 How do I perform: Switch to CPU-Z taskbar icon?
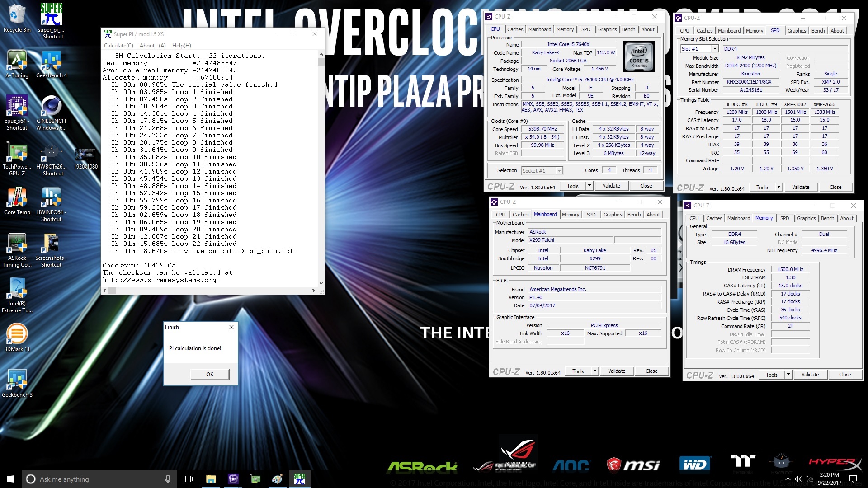[233, 479]
